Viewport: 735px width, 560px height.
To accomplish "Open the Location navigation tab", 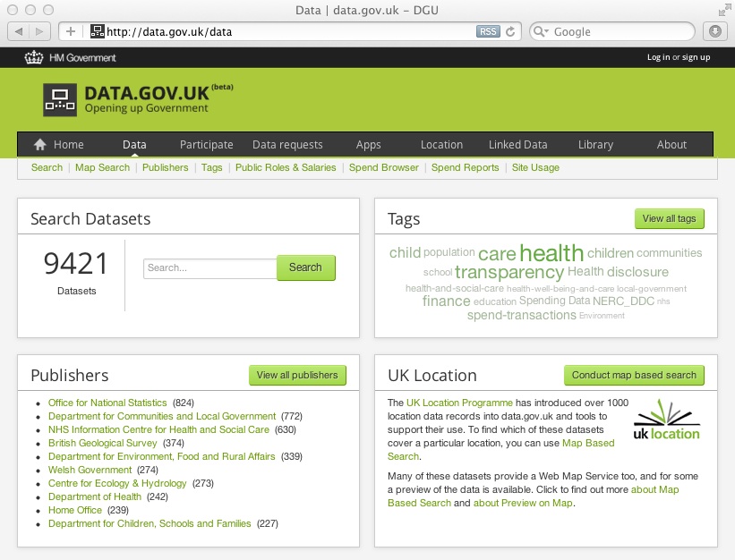I will point(441,145).
